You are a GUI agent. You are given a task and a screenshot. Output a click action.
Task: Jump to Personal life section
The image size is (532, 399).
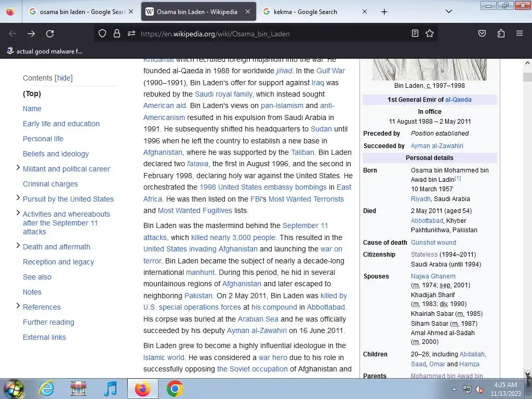pos(43,139)
